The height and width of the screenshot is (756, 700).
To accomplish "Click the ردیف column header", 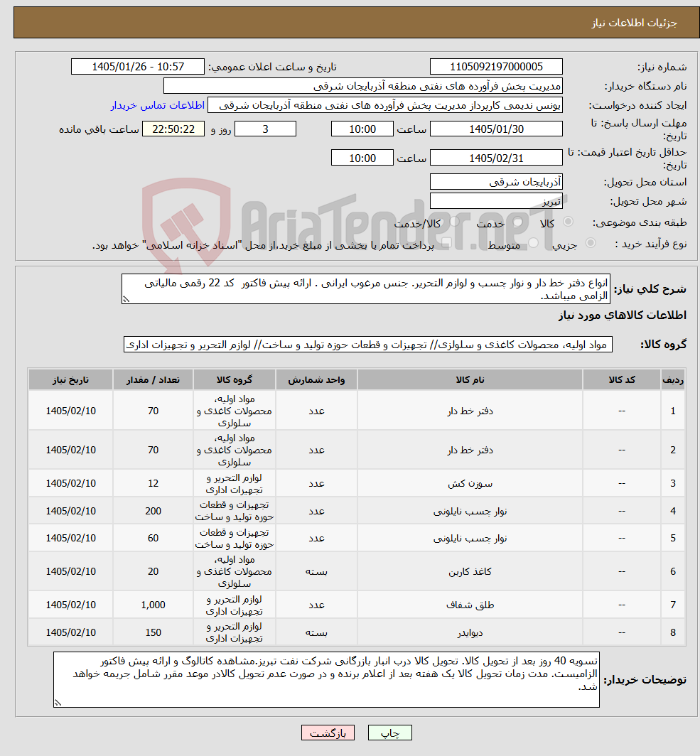I will point(673,380).
